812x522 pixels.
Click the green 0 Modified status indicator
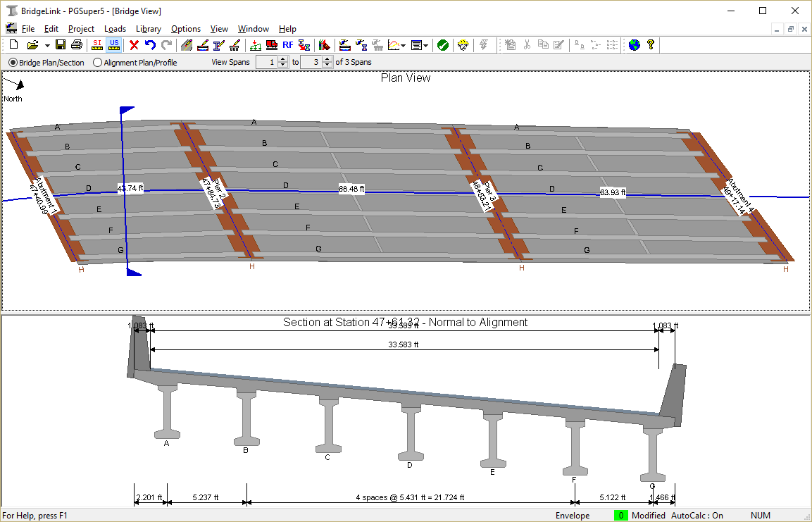[x=620, y=515]
